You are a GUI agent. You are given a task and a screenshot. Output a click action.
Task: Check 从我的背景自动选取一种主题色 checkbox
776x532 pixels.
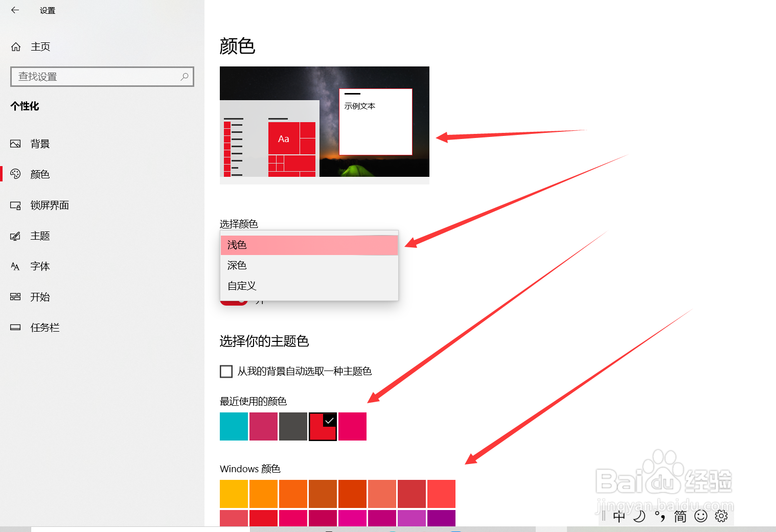226,372
